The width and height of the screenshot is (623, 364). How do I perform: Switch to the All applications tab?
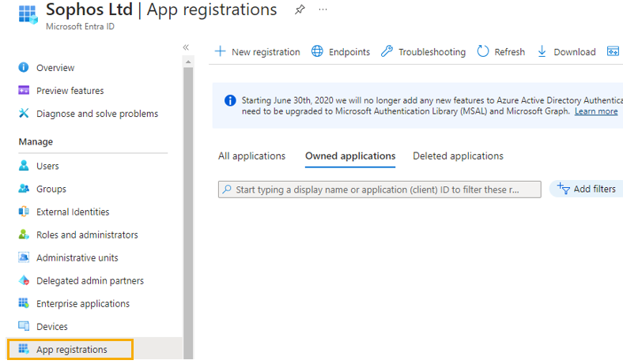[x=251, y=156]
